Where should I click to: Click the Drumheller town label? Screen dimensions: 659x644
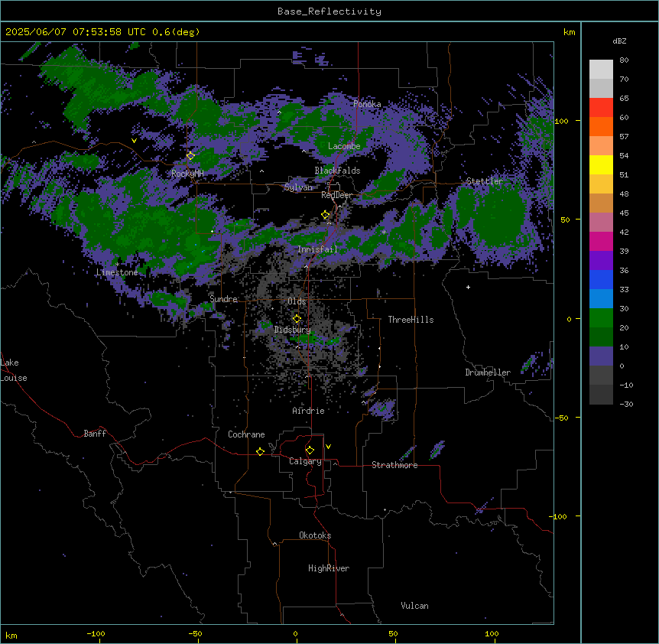click(x=488, y=372)
